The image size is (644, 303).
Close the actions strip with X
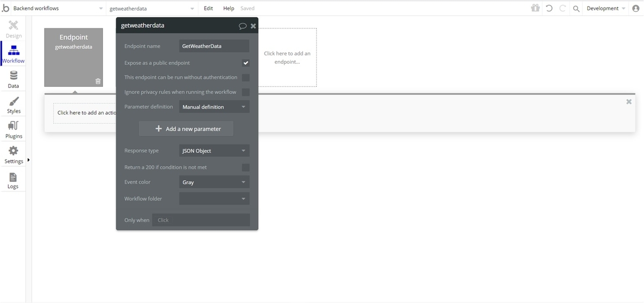click(629, 101)
